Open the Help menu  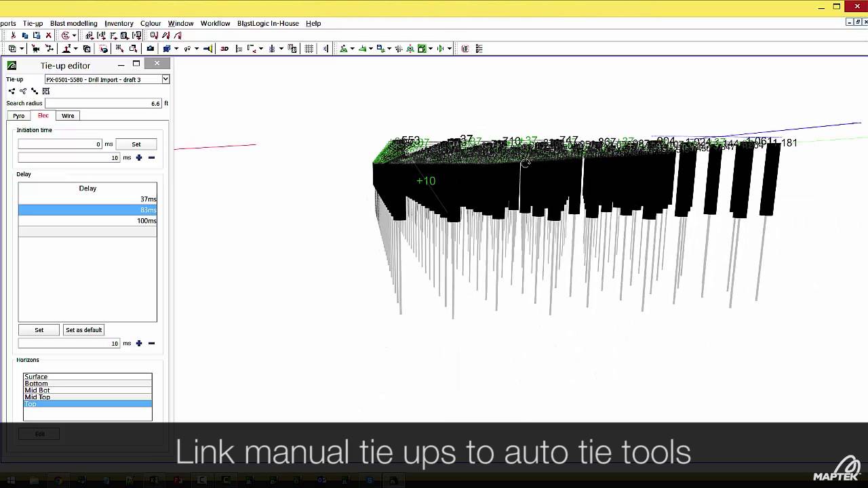click(313, 23)
